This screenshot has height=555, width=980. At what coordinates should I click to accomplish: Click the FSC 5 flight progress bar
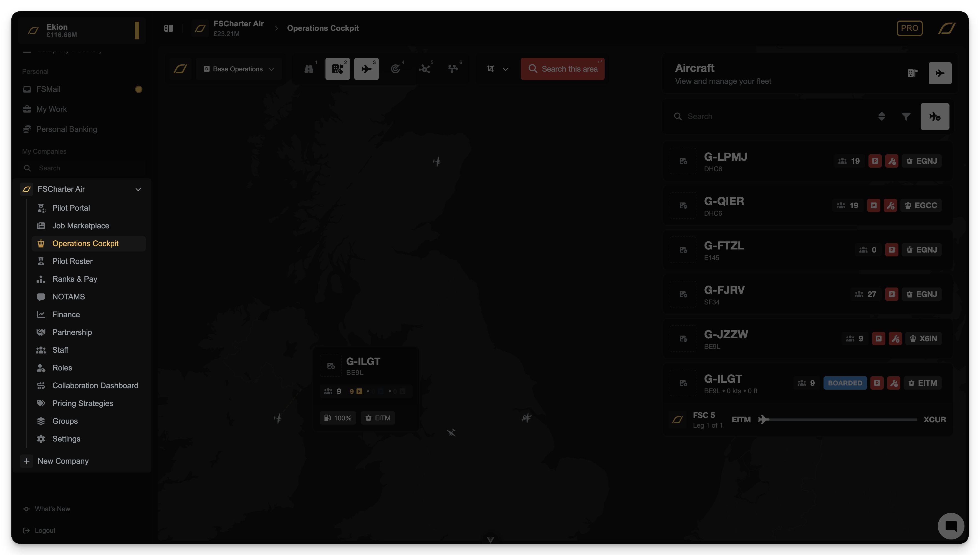(x=838, y=420)
